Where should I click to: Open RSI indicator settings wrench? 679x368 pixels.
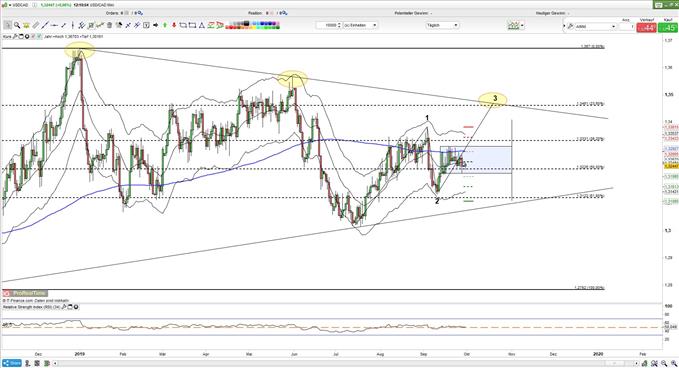pyautogui.click(x=64, y=307)
